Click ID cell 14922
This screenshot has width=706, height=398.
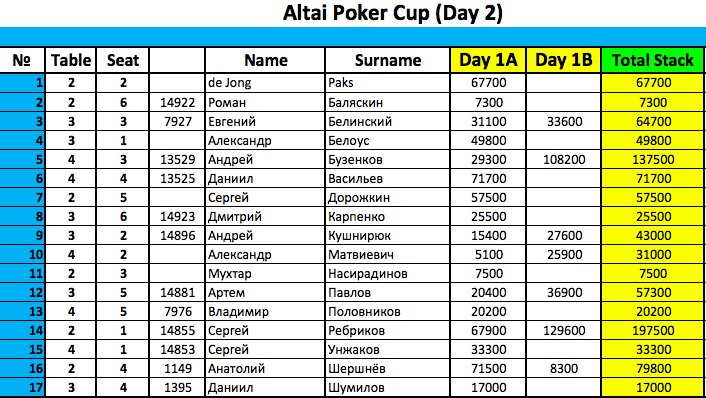pyautogui.click(x=177, y=102)
